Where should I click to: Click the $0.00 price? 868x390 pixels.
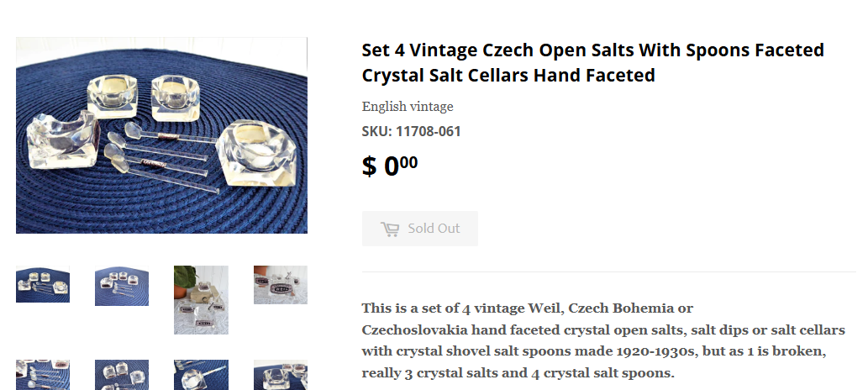pos(390,166)
